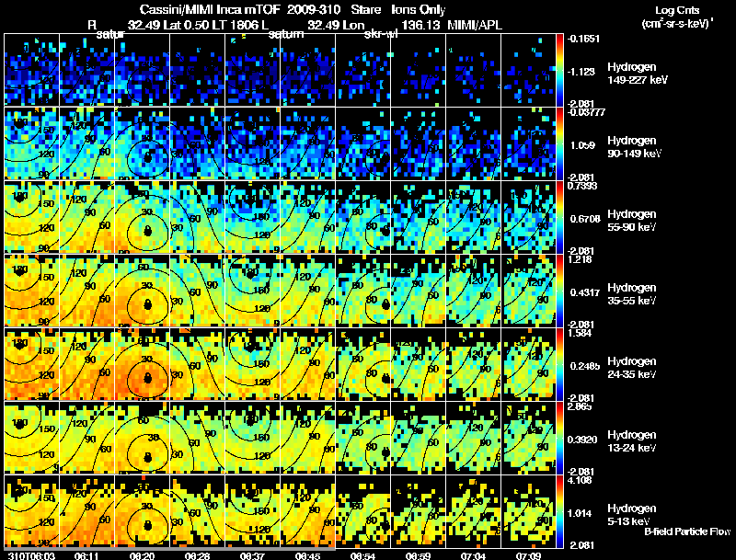Click the Hydrogen 5-13 keV row label
Screen dimensions: 736x560
point(632,515)
